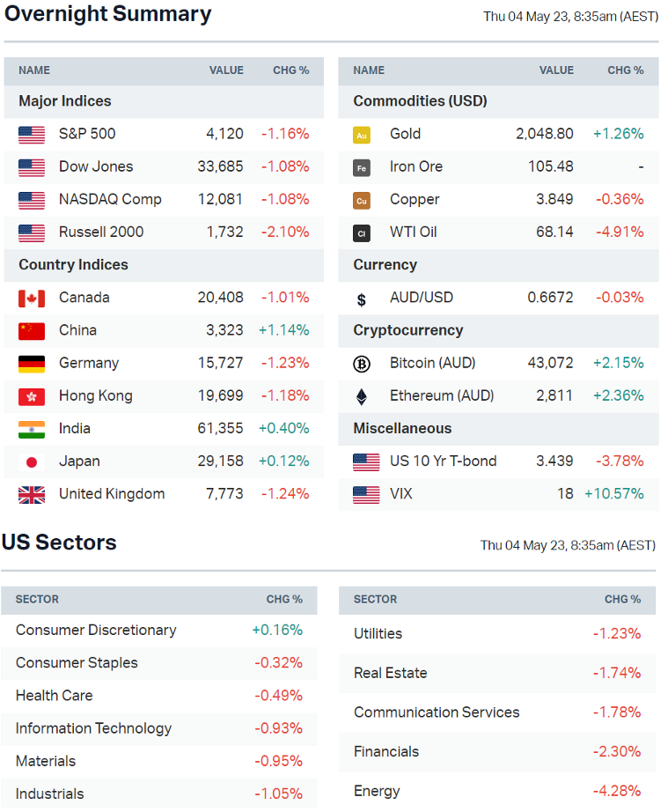Click the Gold 'Au' commodity icon
This screenshot has width=668, height=812.
tap(361, 135)
